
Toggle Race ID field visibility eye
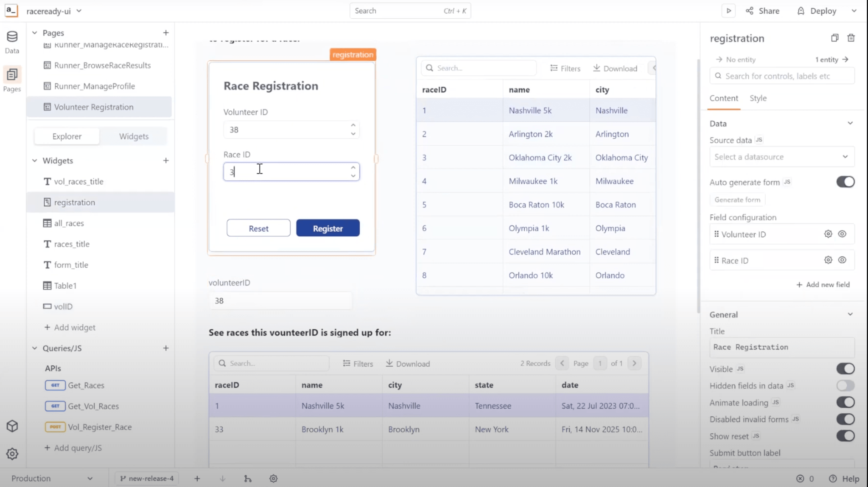[x=842, y=260]
